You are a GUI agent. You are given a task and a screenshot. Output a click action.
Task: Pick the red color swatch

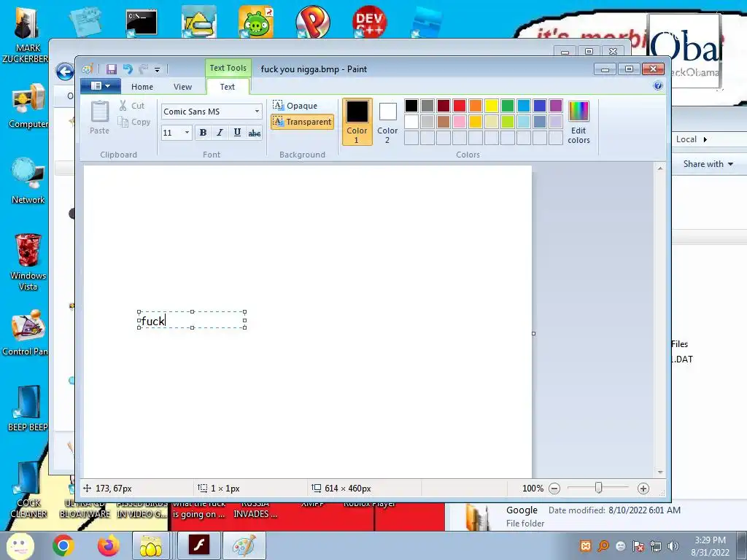460,105
